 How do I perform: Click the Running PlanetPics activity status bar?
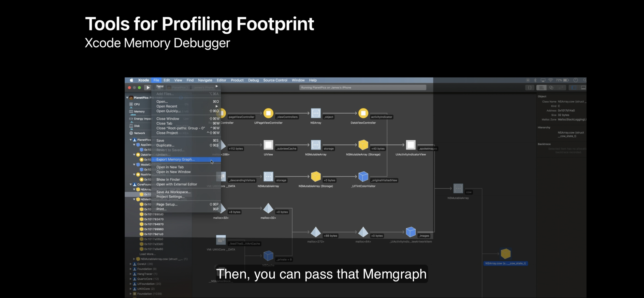click(362, 88)
